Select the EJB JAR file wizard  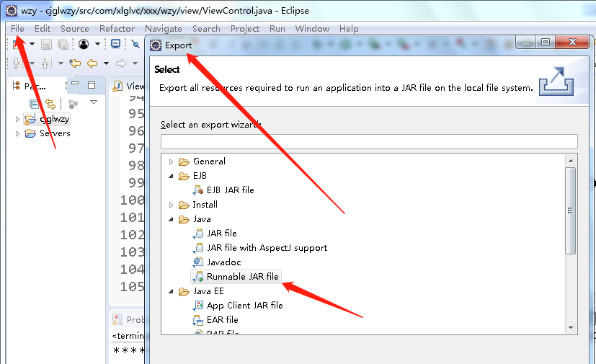click(224, 190)
